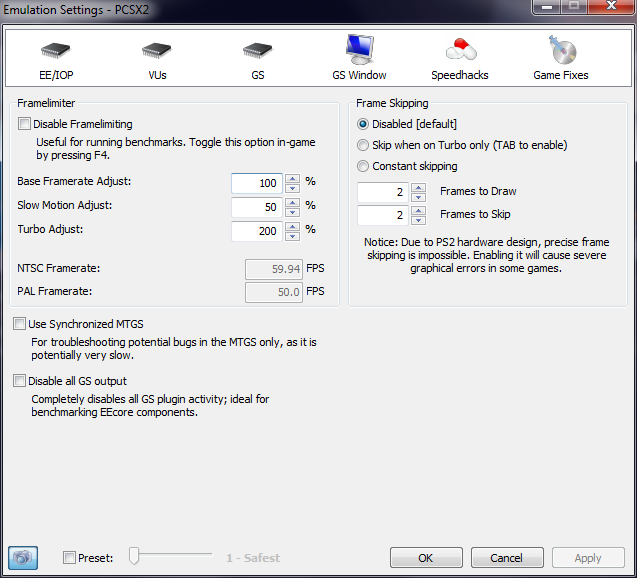Viewport: 637px width, 578px height.
Task: Click the Slow Motion Adjust field
Action: (x=257, y=207)
